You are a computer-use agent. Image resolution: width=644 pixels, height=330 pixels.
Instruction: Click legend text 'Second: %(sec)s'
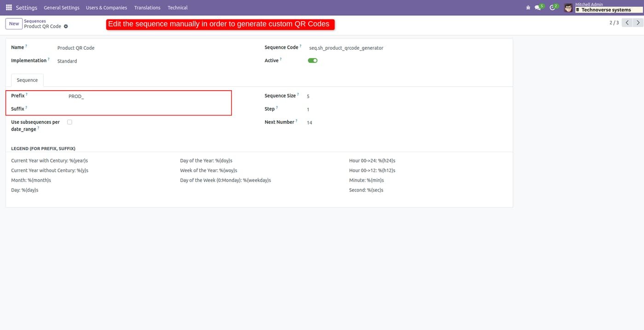[x=366, y=190]
